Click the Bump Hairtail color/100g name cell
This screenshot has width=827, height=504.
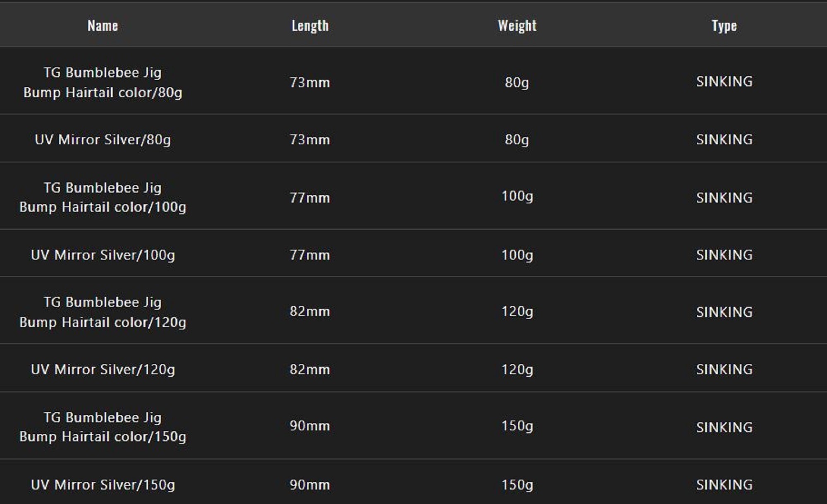pyautogui.click(x=103, y=197)
